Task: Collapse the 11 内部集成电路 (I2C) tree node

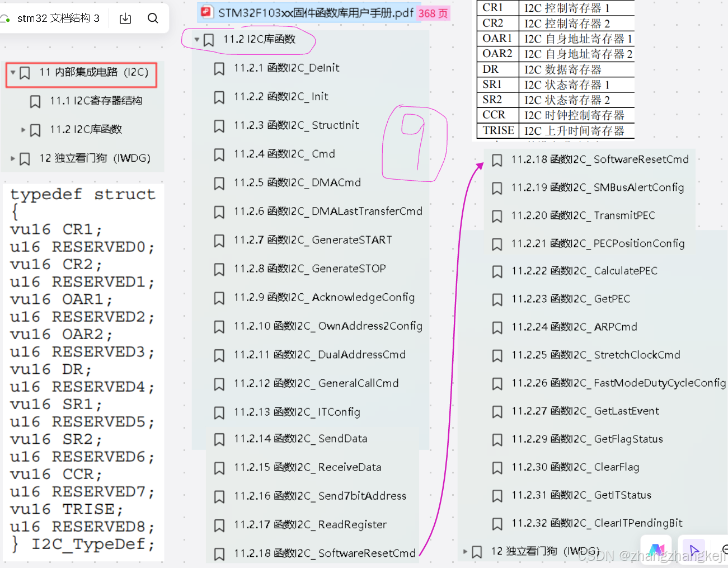Action: click(13, 72)
